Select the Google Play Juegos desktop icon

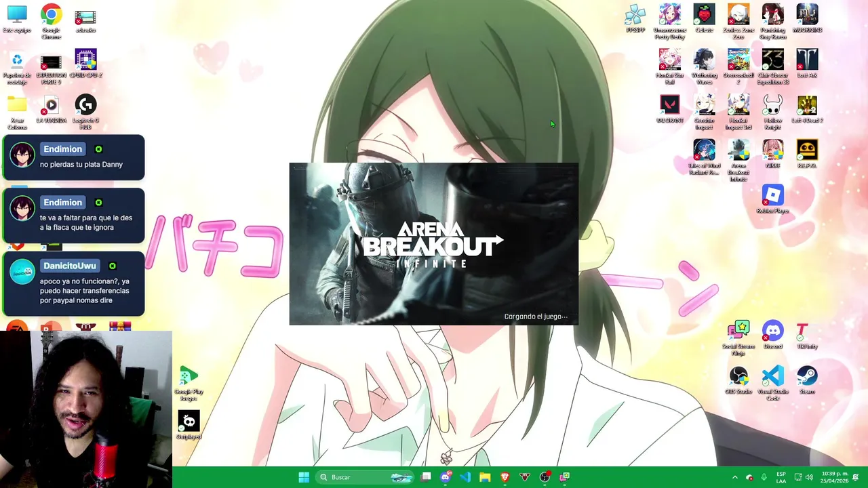pyautogui.click(x=189, y=384)
